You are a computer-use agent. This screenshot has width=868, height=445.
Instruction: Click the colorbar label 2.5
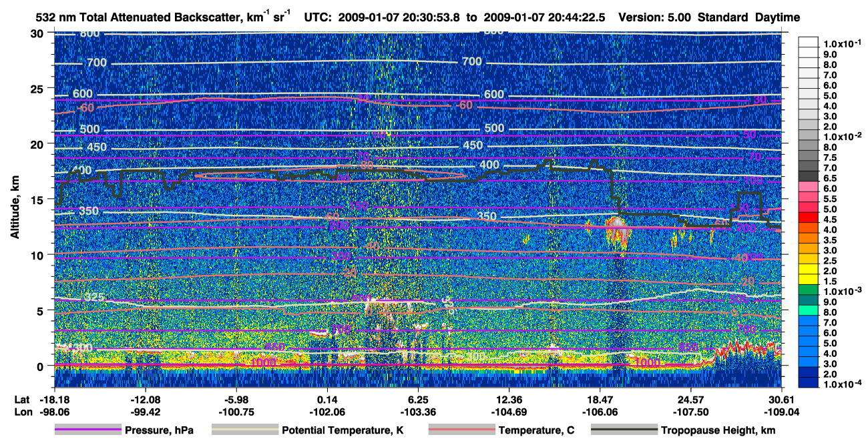[830, 260]
